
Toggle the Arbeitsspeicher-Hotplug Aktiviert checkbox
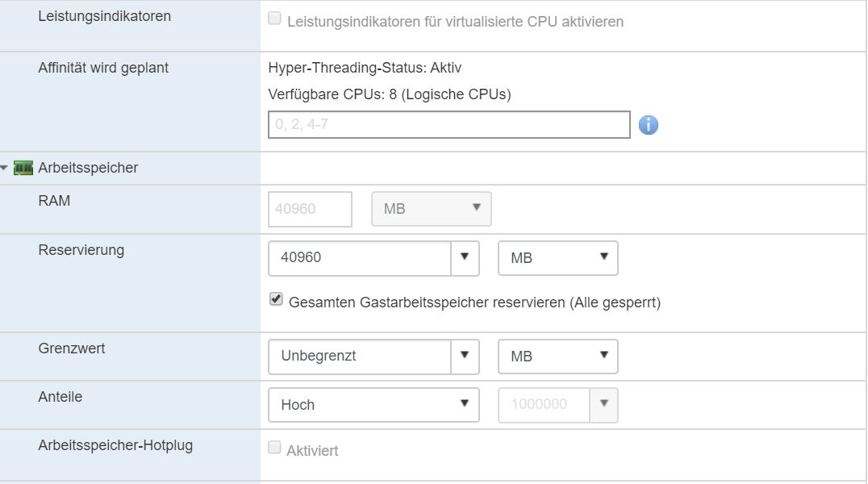274,448
